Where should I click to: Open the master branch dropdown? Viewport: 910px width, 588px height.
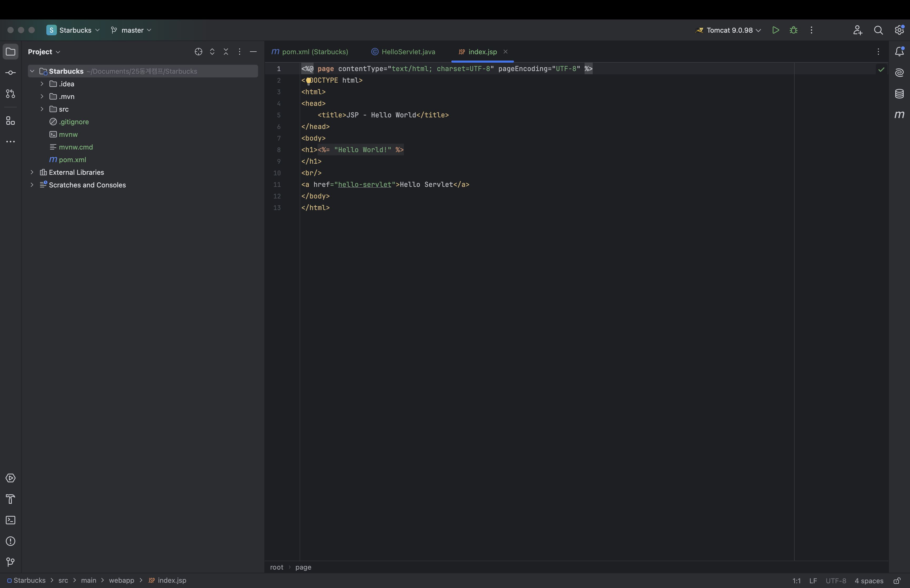pos(131,30)
